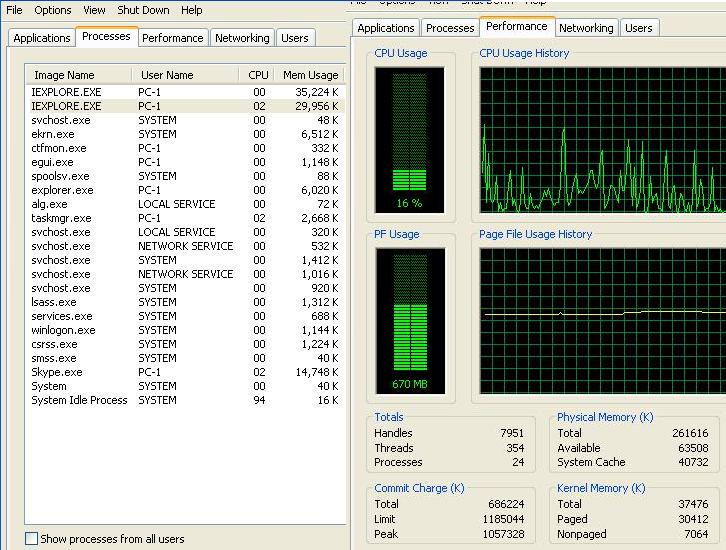Open Processes tab in right window
The height and width of the screenshot is (550, 726).
pyautogui.click(x=449, y=28)
